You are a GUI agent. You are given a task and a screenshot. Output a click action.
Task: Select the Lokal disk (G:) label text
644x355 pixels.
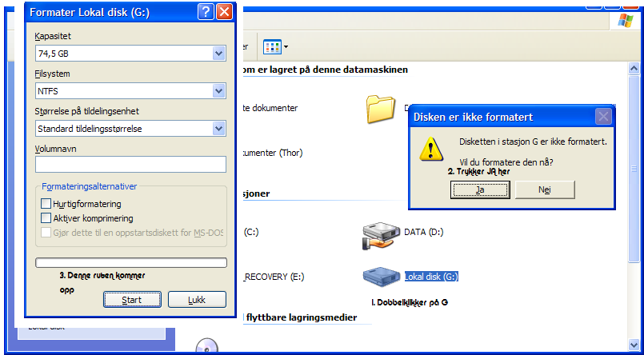[431, 277]
